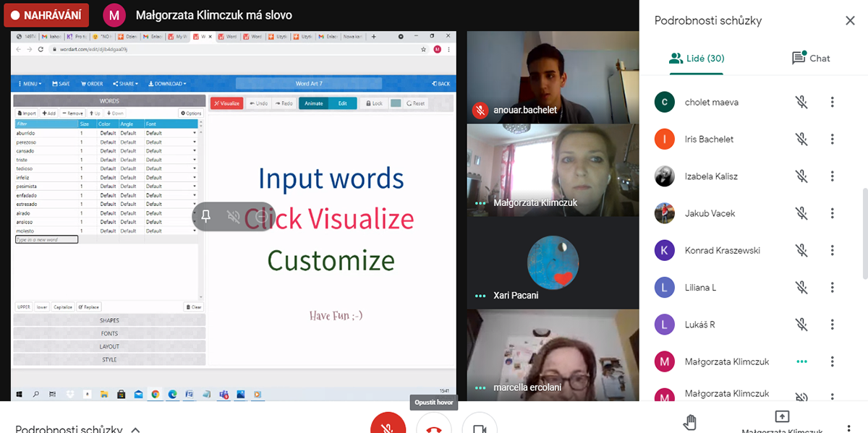Toggle the red microphone mute button
Screen dimensions: 868x433
[387, 425]
